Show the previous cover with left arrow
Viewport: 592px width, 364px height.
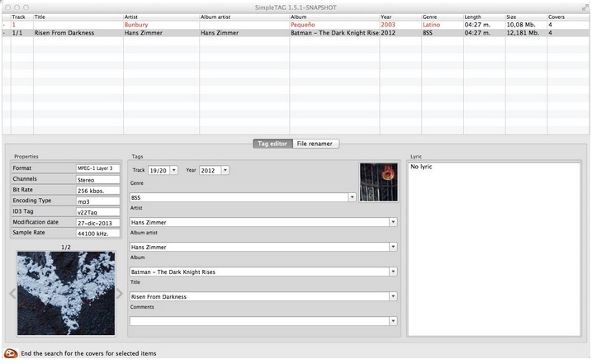12,293
